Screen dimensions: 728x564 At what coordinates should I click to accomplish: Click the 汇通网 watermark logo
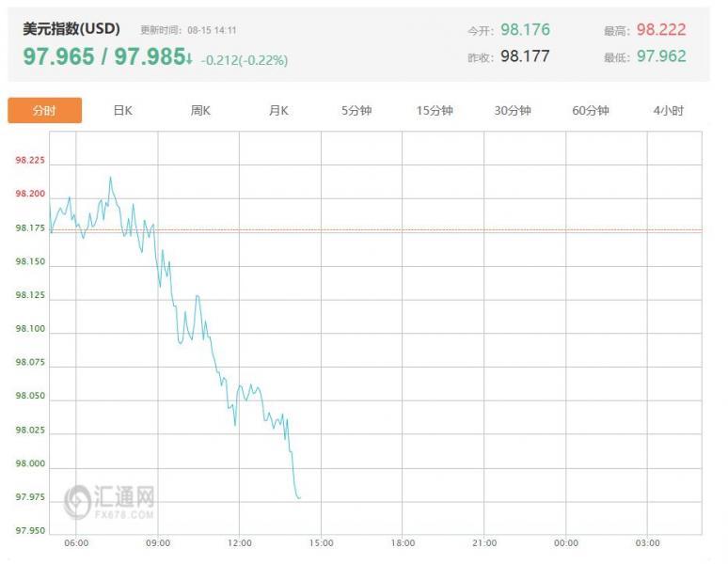click(109, 502)
